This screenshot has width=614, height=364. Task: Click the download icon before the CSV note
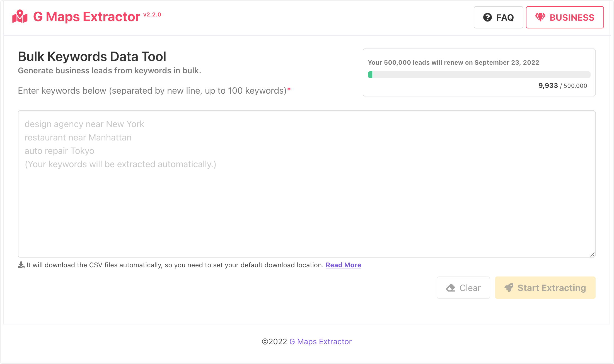coord(21,265)
